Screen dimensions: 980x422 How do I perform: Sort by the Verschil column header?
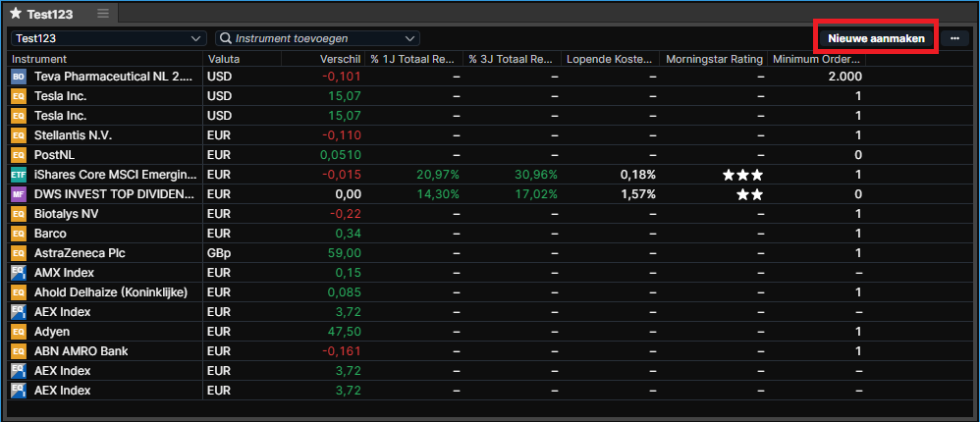[x=340, y=59]
